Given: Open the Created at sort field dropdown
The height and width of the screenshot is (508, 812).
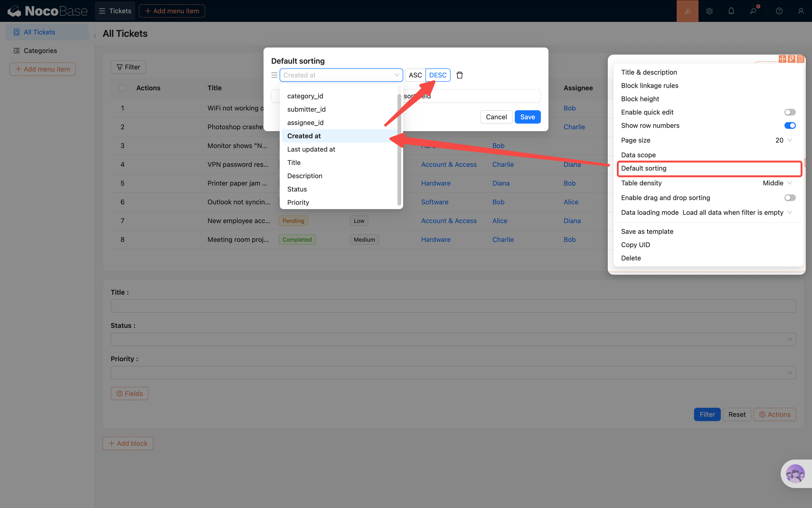Looking at the screenshot, I should click(x=341, y=75).
